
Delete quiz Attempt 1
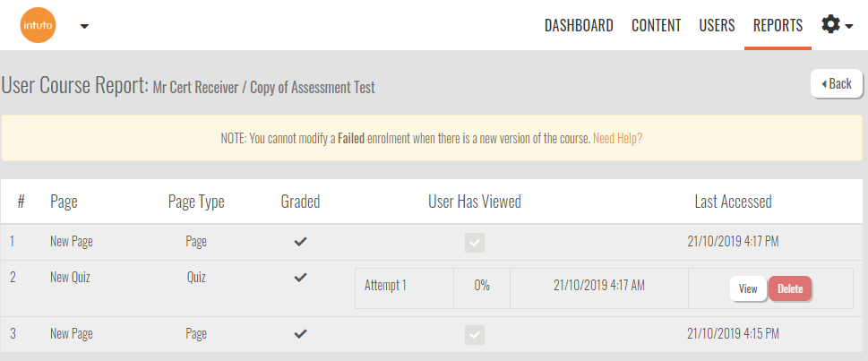coord(790,289)
